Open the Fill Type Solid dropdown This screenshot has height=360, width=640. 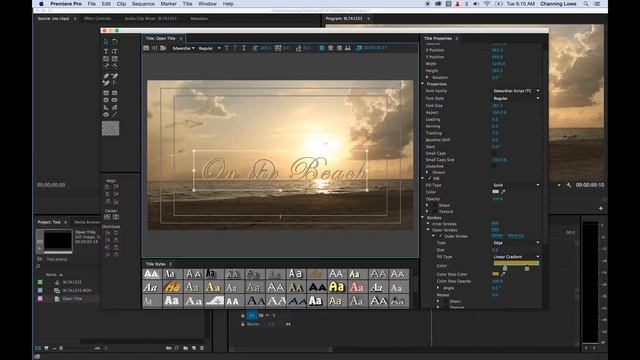tap(516, 185)
